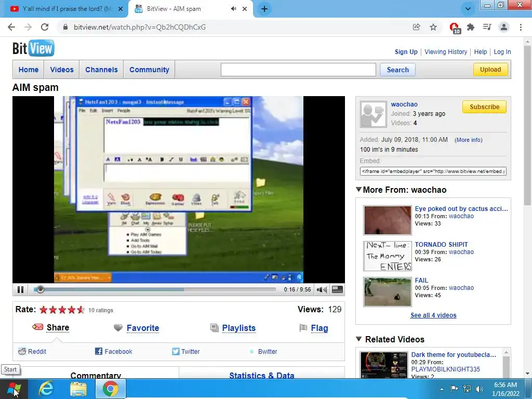Viewport: 532px width, 399px height.
Task: Open Chrome extensions puzzle icon
Action: click(x=471, y=27)
